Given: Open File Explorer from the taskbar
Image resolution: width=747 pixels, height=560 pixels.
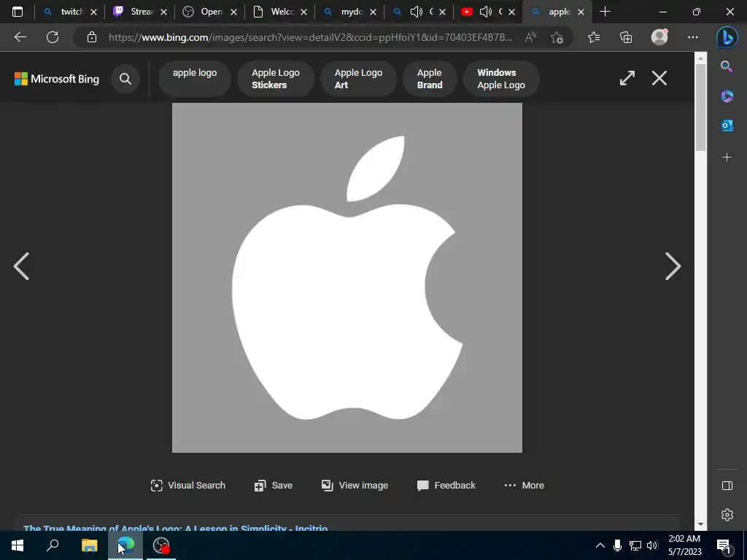Looking at the screenshot, I should pyautogui.click(x=89, y=545).
